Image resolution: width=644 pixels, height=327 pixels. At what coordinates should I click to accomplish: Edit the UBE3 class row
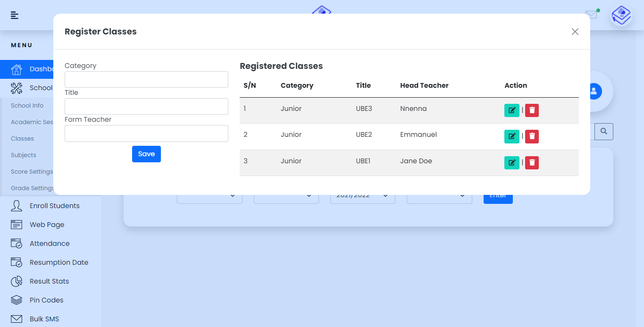[x=511, y=110]
